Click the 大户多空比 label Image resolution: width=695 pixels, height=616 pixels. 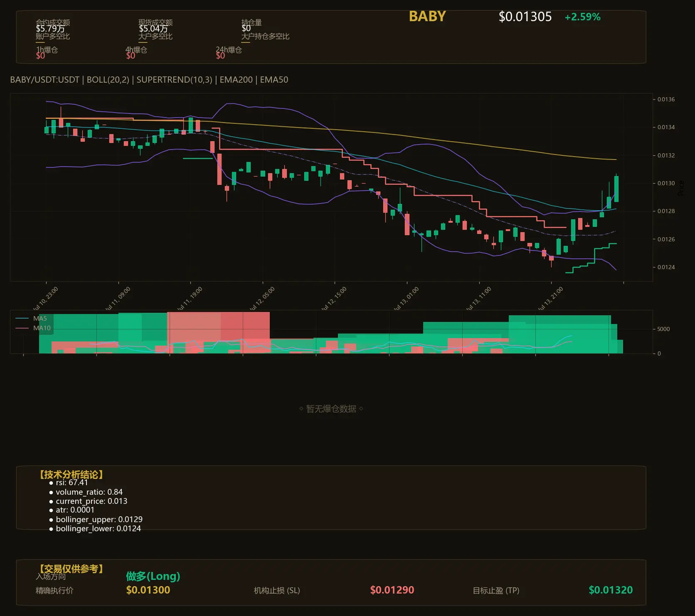(155, 36)
